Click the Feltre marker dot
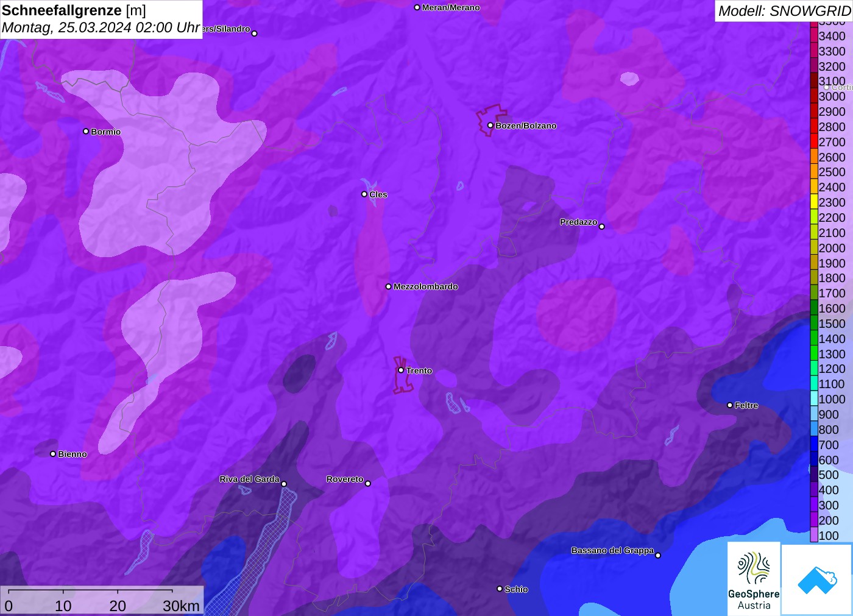Image resolution: width=853 pixels, height=616 pixels. [x=730, y=405]
